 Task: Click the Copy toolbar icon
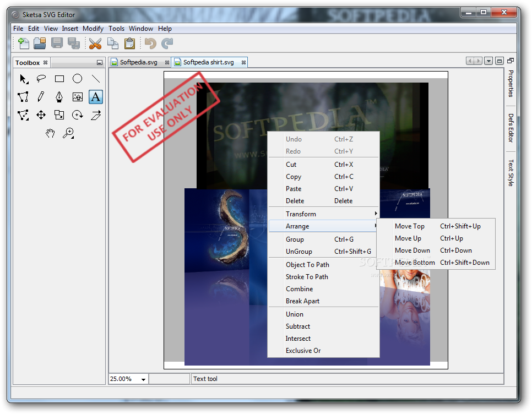pos(113,43)
